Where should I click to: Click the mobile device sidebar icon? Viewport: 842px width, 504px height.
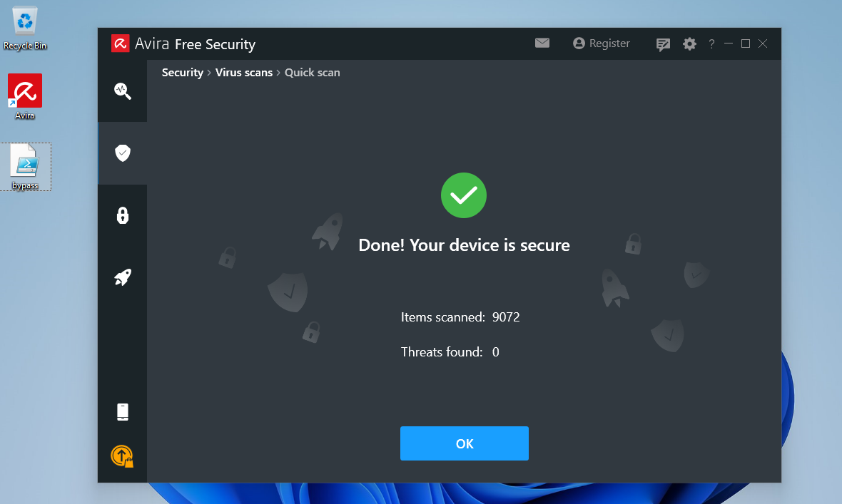(123, 412)
